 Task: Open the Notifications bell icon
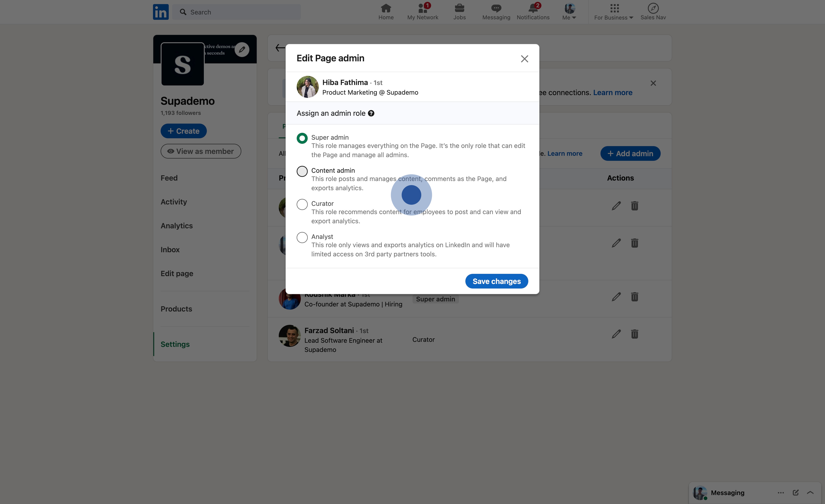click(533, 8)
